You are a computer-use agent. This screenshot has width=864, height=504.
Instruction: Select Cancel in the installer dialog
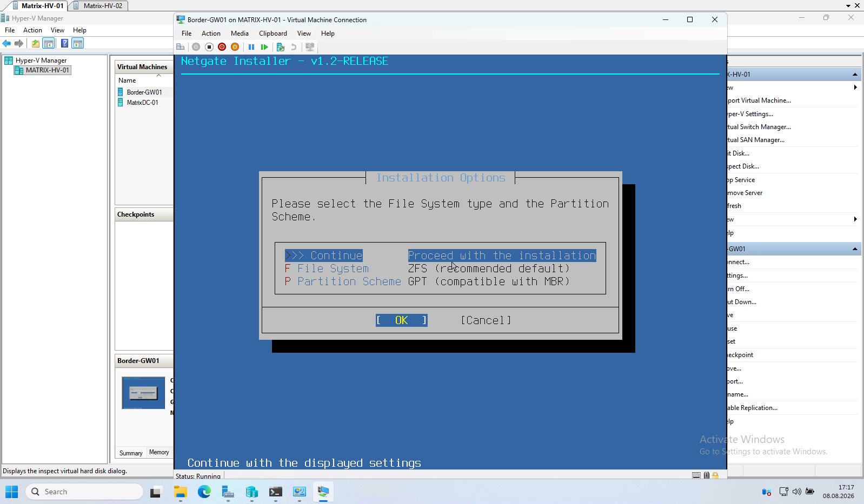coord(486,320)
